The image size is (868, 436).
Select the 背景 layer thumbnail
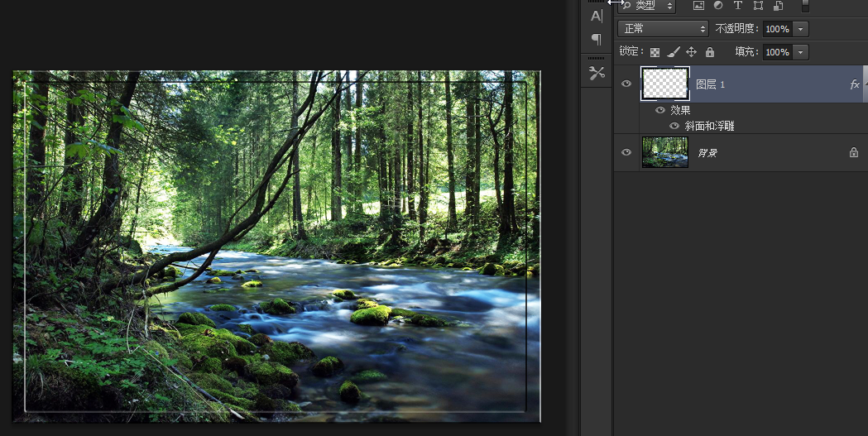click(x=664, y=152)
